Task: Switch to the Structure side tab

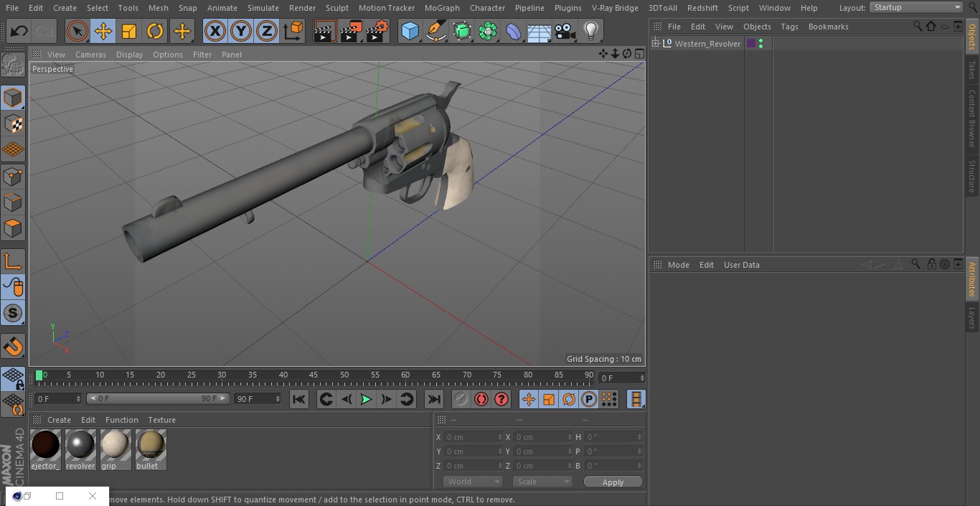Action: (972, 177)
